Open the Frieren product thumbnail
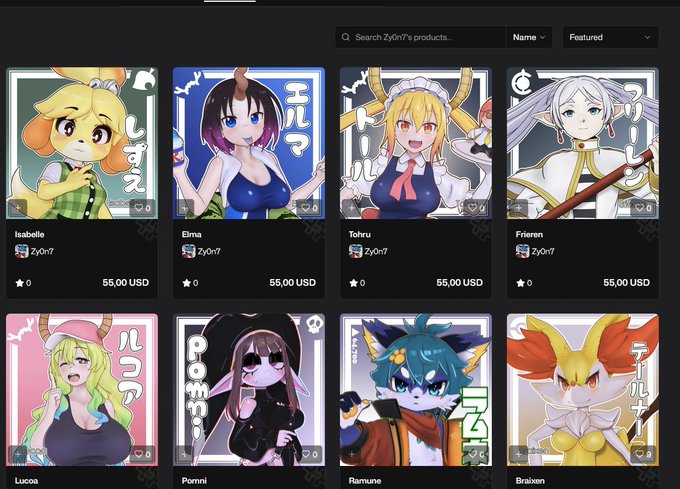The image size is (680, 489). [583, 143]
